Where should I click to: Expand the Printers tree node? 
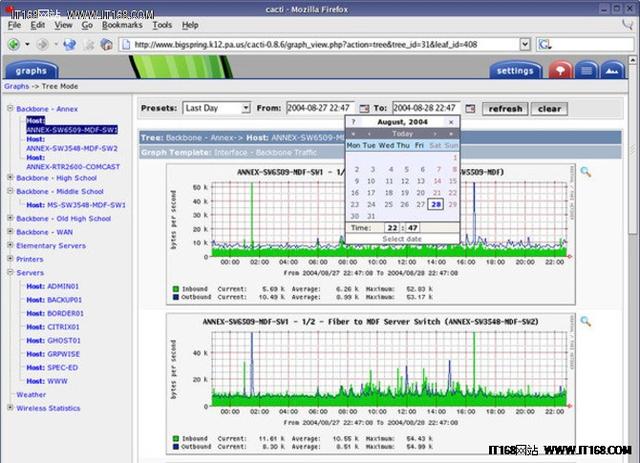point(10,259)
